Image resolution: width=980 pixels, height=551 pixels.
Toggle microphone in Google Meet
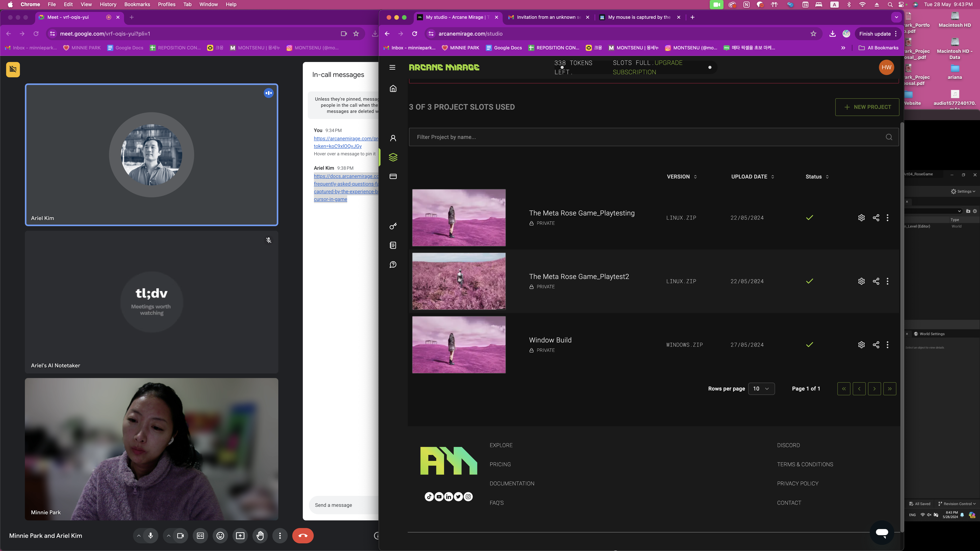point(151,536)
